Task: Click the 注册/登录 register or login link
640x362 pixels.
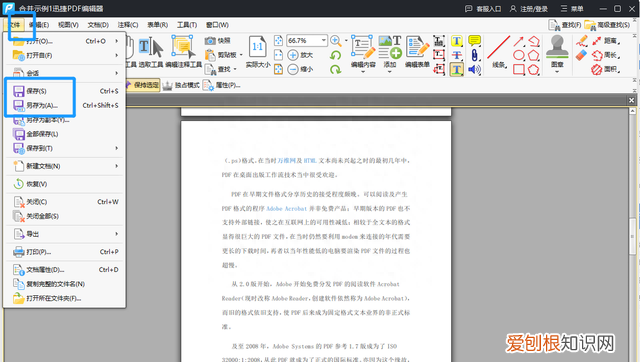Action: [529, 9]
